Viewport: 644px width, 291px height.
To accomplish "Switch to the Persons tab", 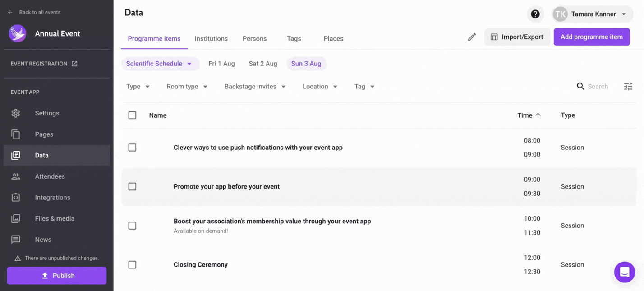I will [254, 39].
